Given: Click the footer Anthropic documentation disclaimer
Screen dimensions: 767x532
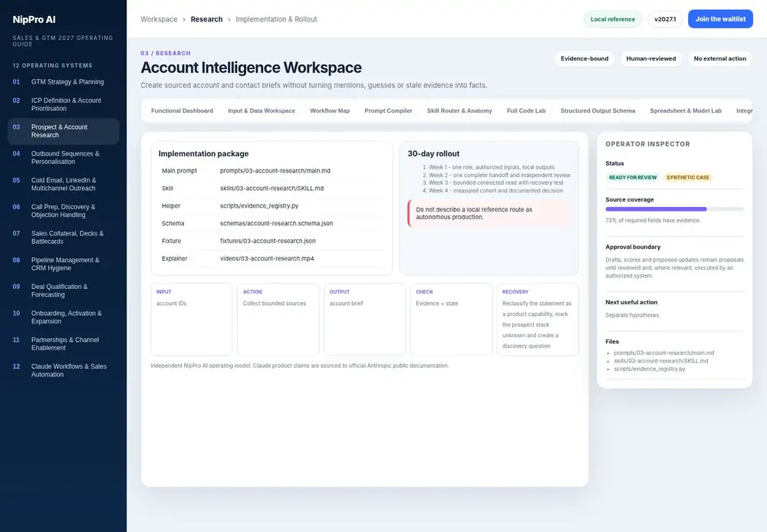Looking at the screenshot, I should (299, 366).
